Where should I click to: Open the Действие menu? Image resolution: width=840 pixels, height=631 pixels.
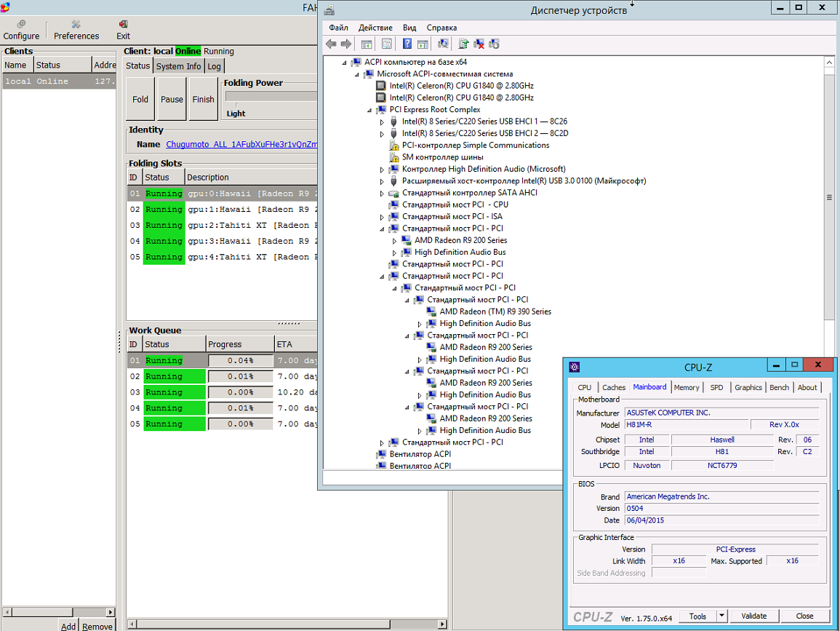click(375, 28)
